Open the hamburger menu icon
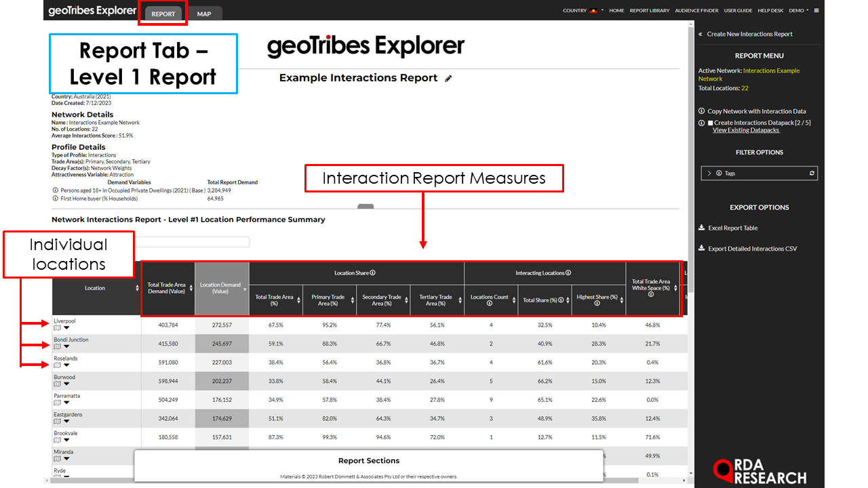868x488 pixels. click(816, 11)
